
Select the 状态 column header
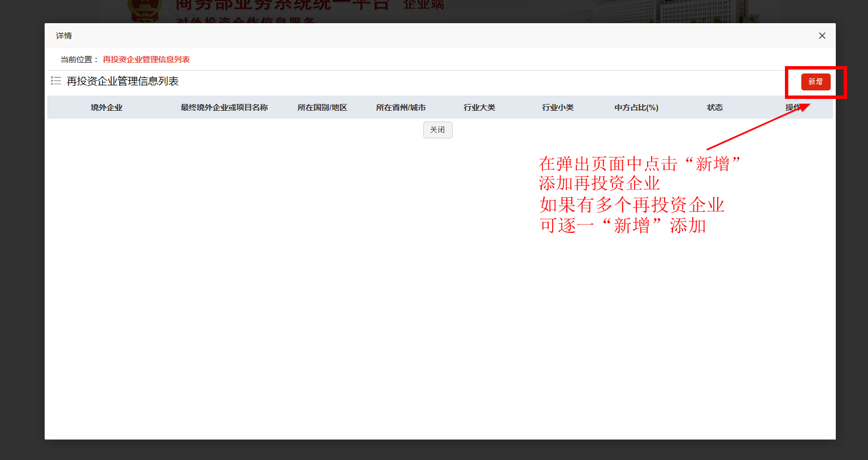[x=715, y=107]
